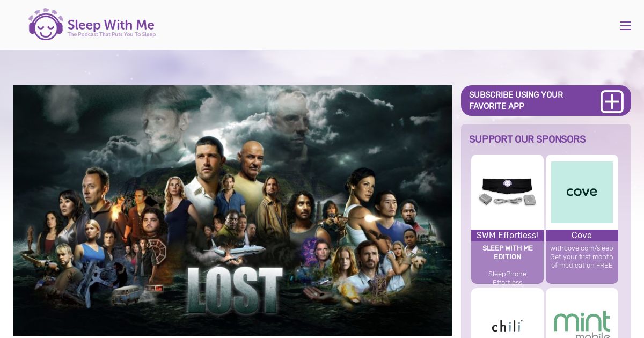
Task: Open the LOST featured banner image
Action: click(x=232, y=210)
